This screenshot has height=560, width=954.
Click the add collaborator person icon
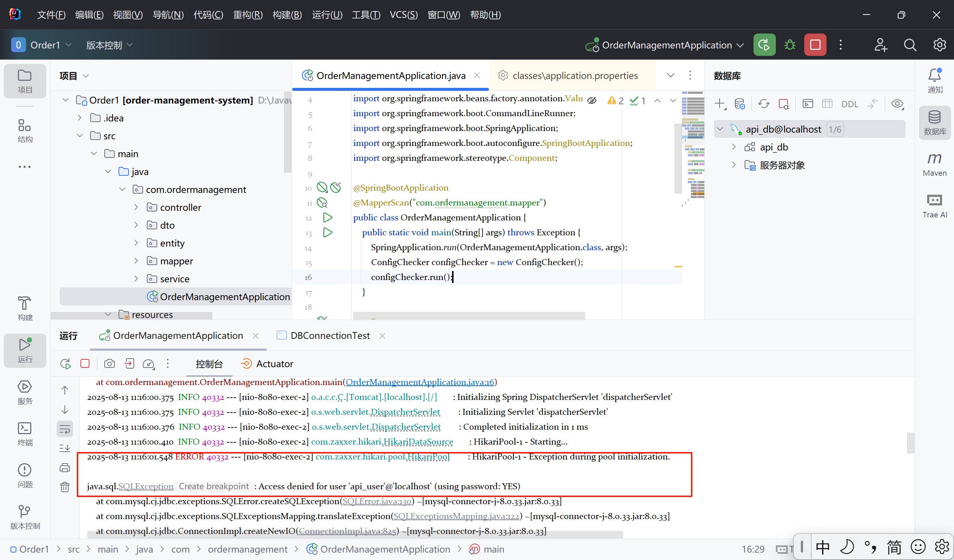[x=881, y=45]
